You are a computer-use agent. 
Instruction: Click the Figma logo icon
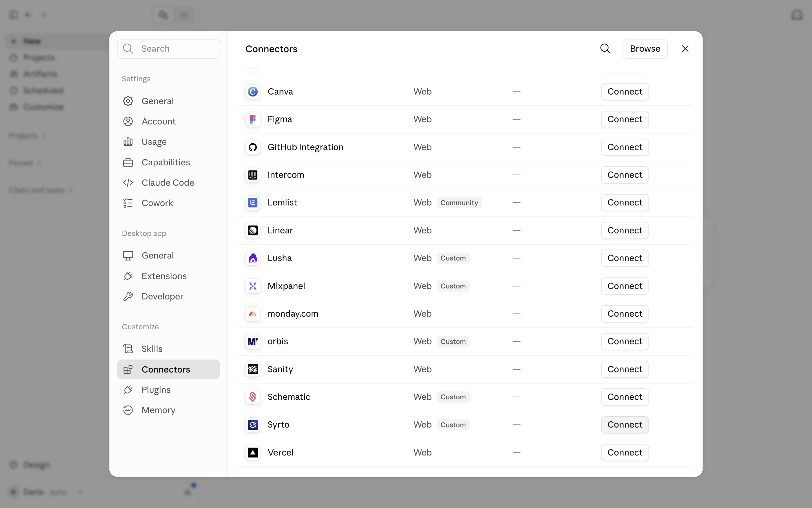(x=253, y=119)
